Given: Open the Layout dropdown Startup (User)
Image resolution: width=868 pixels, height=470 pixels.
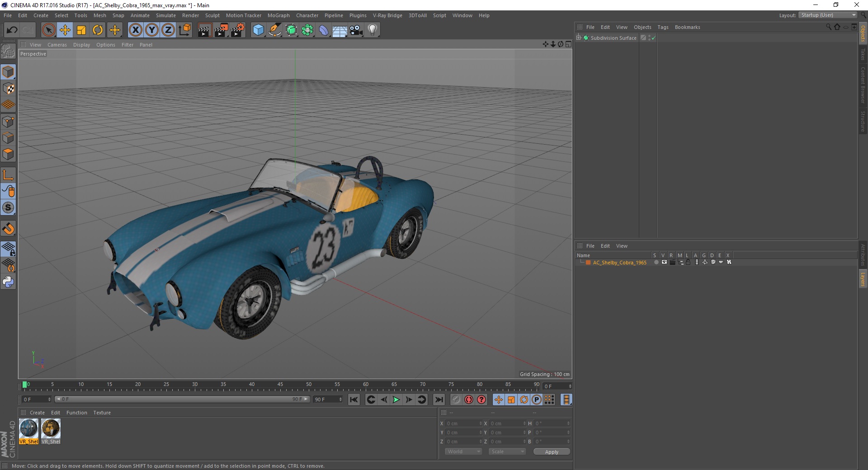Looking at the screenshot, I should (x=828, y=15).
